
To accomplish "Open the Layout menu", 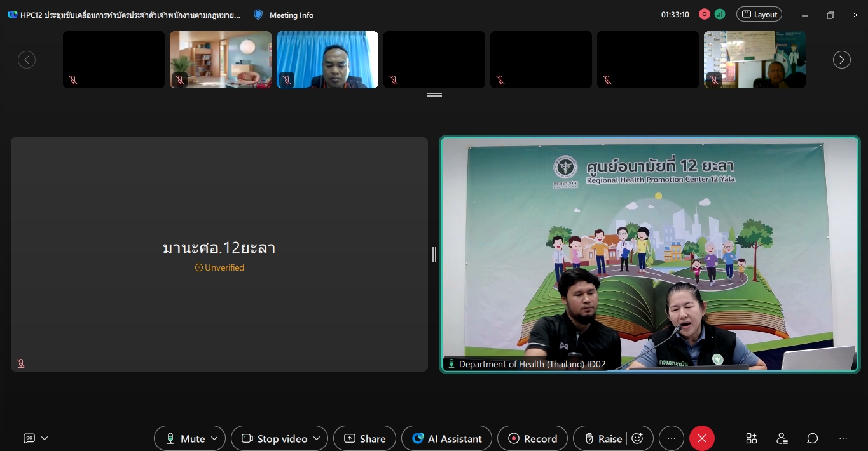I will (x=759, y=14).
